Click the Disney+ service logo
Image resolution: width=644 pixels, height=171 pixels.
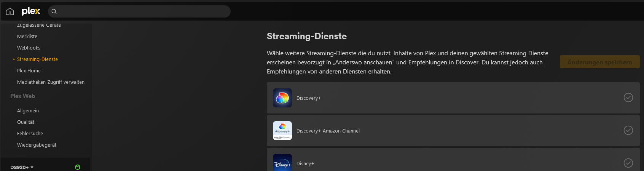click(282, 163)
